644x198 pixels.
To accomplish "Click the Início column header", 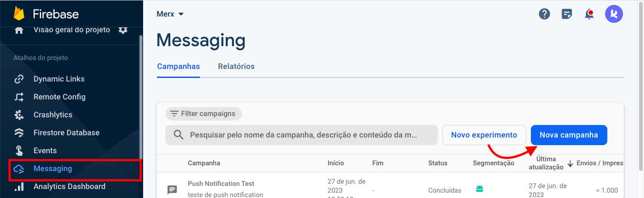I will click(x=336, y=163).
